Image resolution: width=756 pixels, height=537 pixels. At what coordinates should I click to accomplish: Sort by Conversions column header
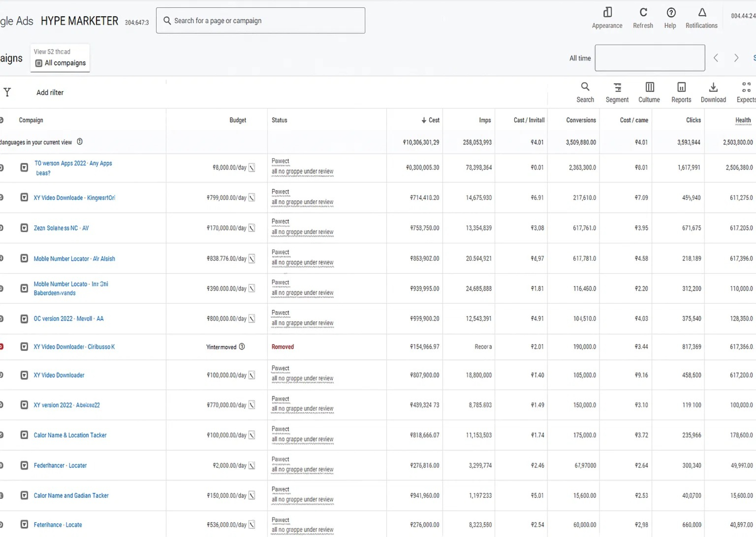[581, 120]
